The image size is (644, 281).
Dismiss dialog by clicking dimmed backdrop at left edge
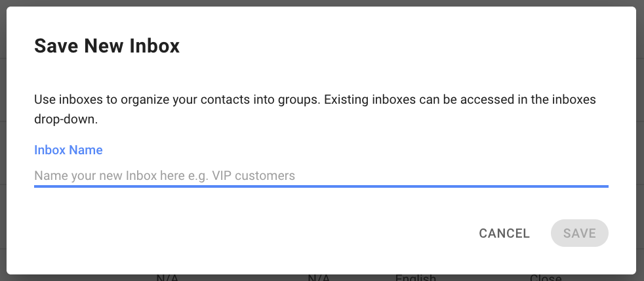(3, 140)
